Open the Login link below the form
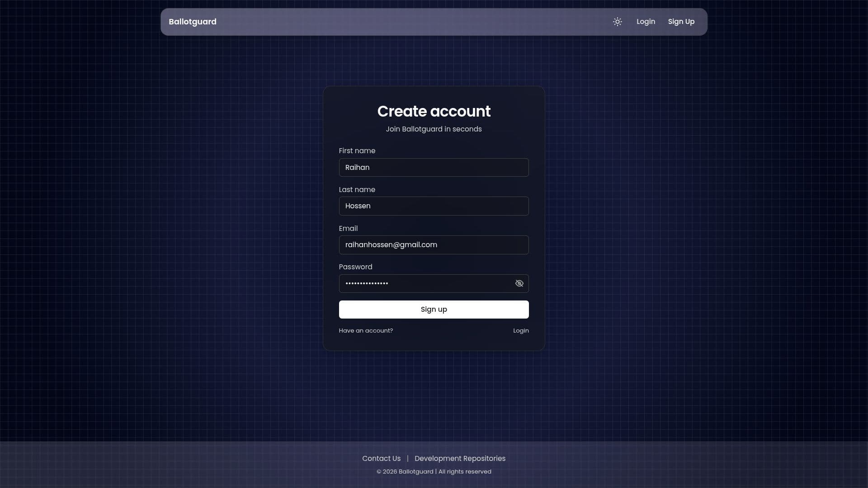Viewport: 868px width, 488px height. point(521,330)
